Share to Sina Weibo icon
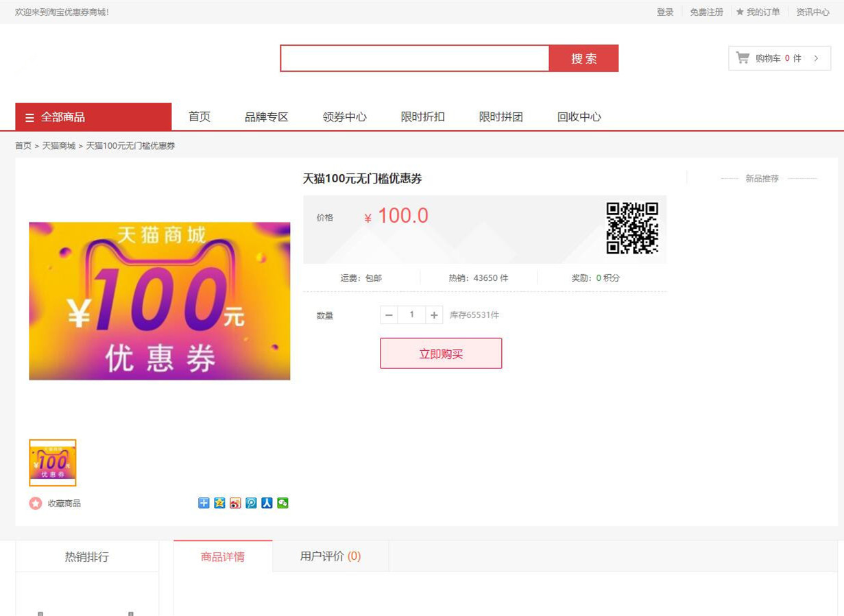The image size is (844, 616). [235, 503]
